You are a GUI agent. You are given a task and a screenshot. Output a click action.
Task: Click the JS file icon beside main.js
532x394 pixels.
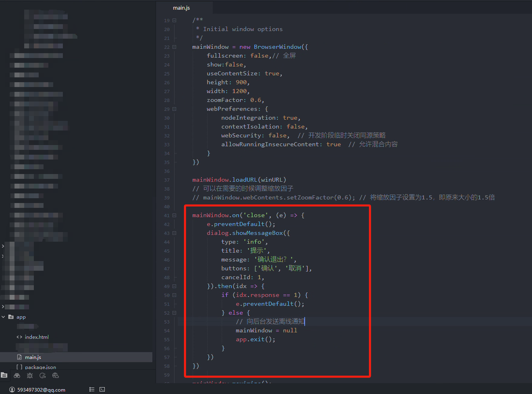pyautogui.click(x=19, y=357)
